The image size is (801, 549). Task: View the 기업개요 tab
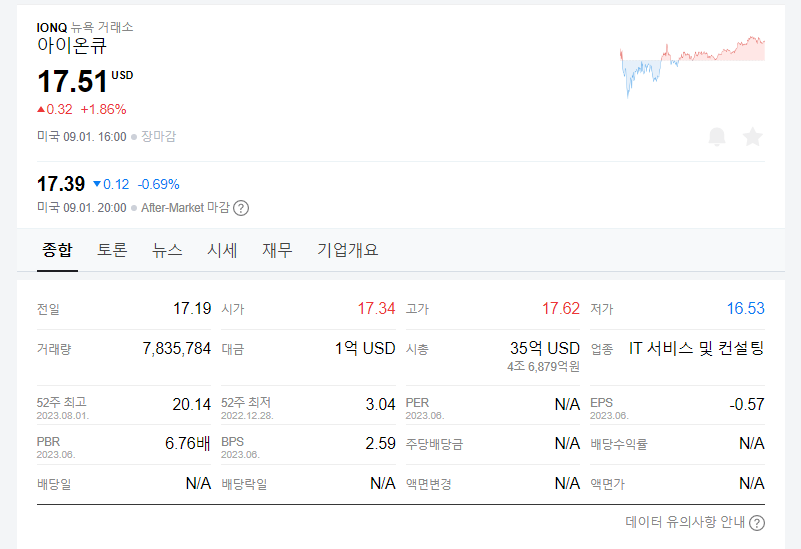coord(347,250)
